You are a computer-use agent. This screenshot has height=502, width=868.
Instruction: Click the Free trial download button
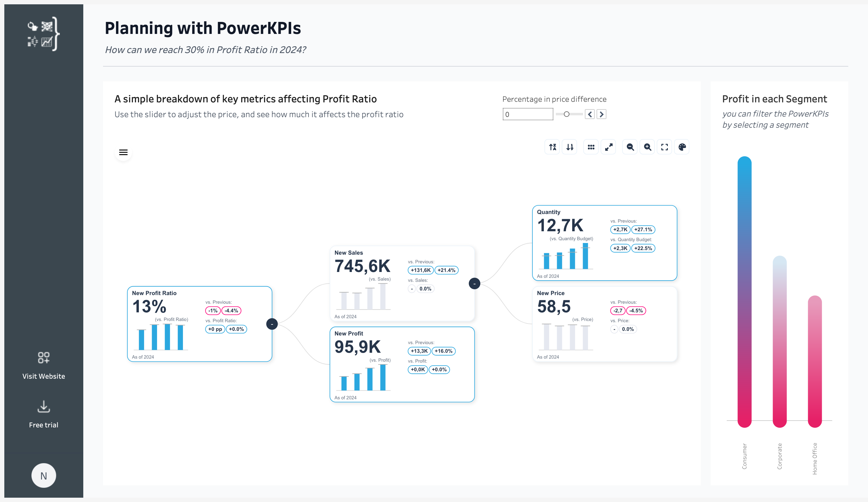pos(43,414)
